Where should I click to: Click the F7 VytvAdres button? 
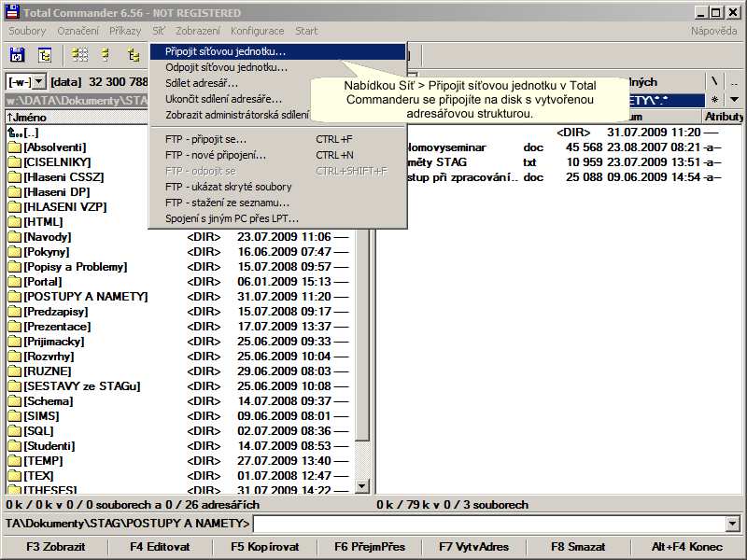pyautogui.click(x=474, y=547)
